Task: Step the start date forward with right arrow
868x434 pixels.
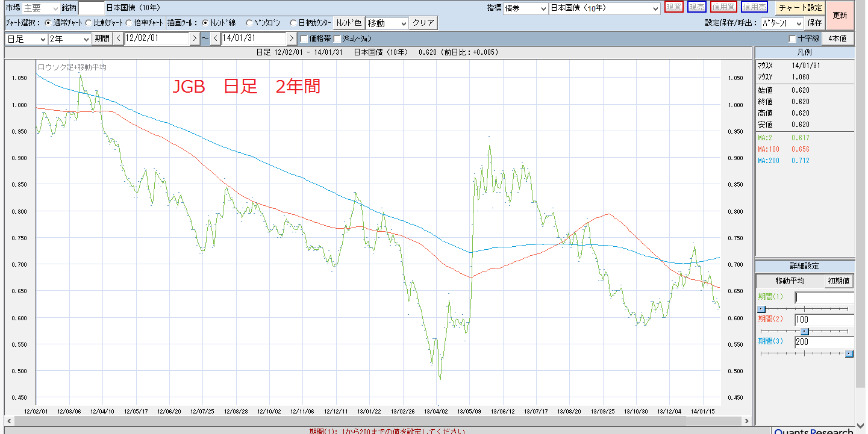Action: (194, 39)
